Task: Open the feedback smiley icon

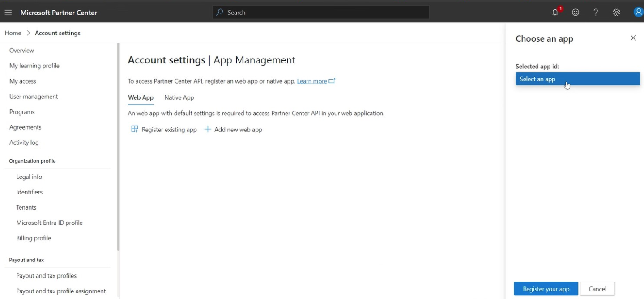Action: pos(576,13)
